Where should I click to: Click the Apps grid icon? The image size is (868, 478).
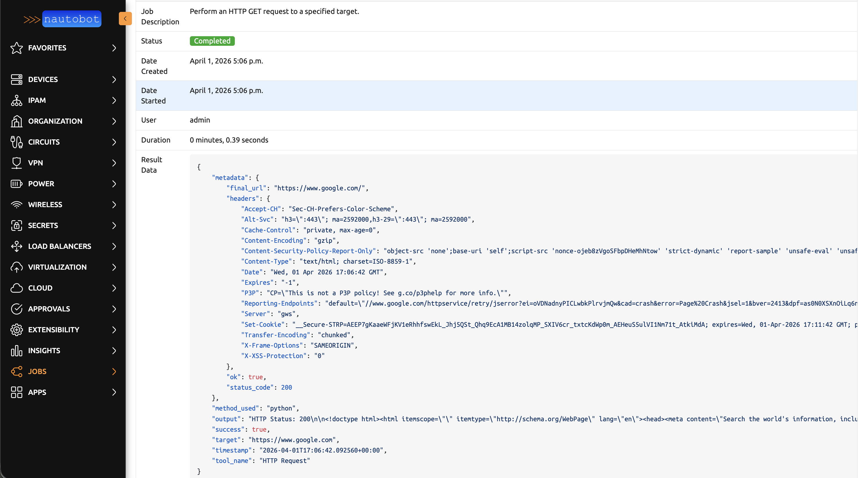pos(17,393)
